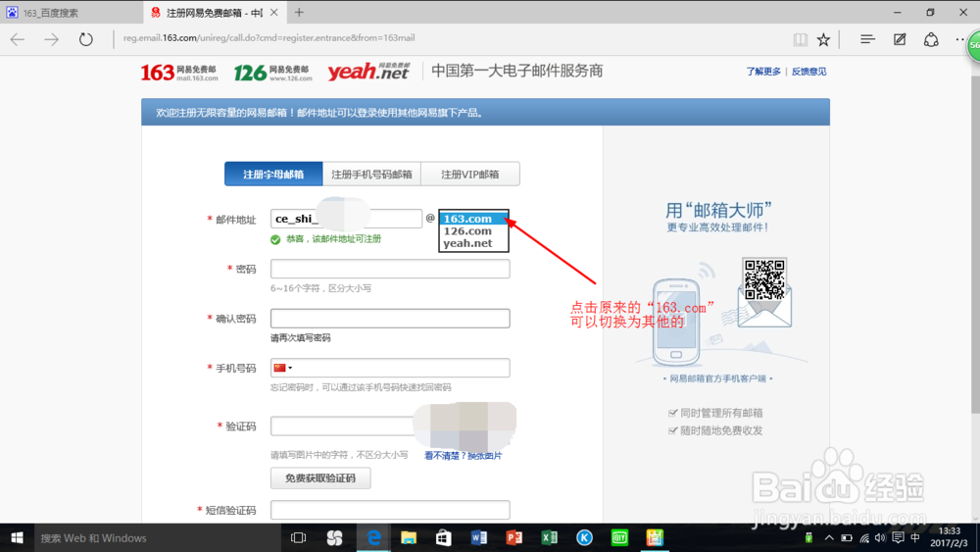The image size is (980, 552).
Task: Focus the 短信验证码 input field
Action: pos(390,510)
